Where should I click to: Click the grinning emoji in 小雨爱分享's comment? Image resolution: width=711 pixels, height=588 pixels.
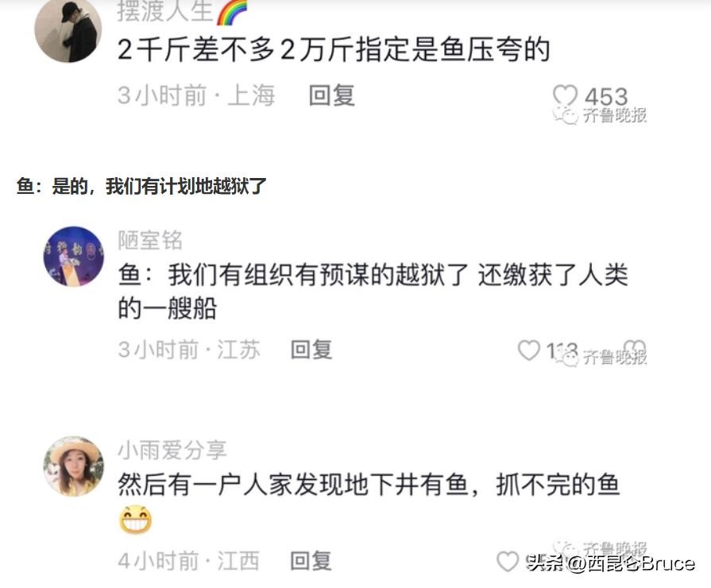pos(136,520)
